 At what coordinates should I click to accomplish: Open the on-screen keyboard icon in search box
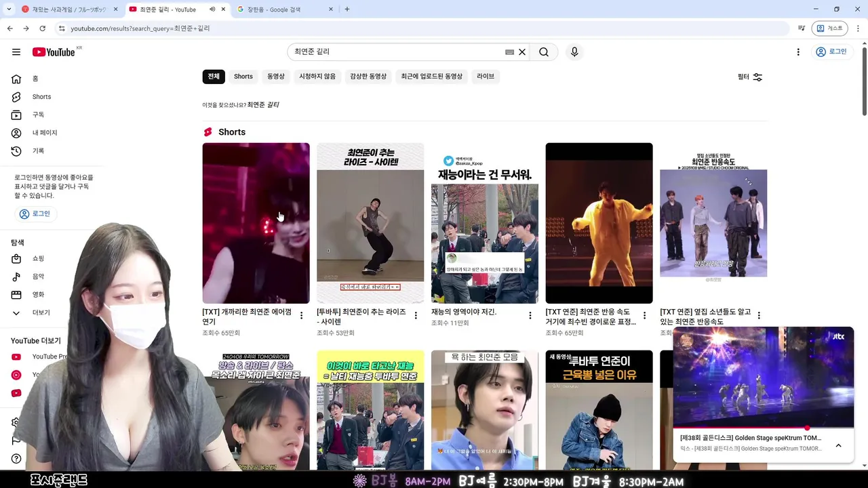click(509, 52)
